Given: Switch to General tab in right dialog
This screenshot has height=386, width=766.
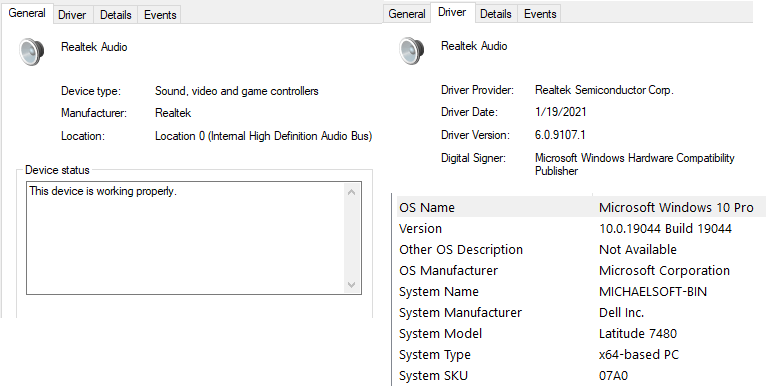Looking at the screenshot, I should coord(406,14).
